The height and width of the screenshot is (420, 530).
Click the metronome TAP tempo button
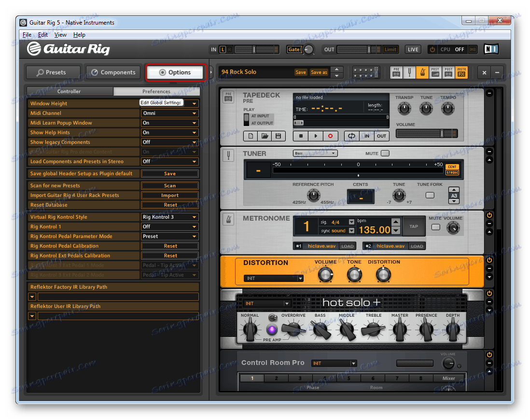click(414, 226)
